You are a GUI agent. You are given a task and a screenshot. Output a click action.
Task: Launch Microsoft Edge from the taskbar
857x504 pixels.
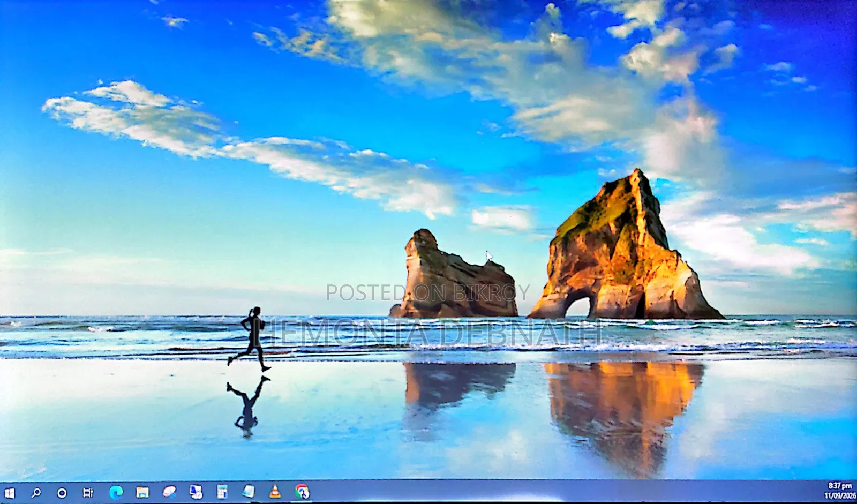click(116, 492)
